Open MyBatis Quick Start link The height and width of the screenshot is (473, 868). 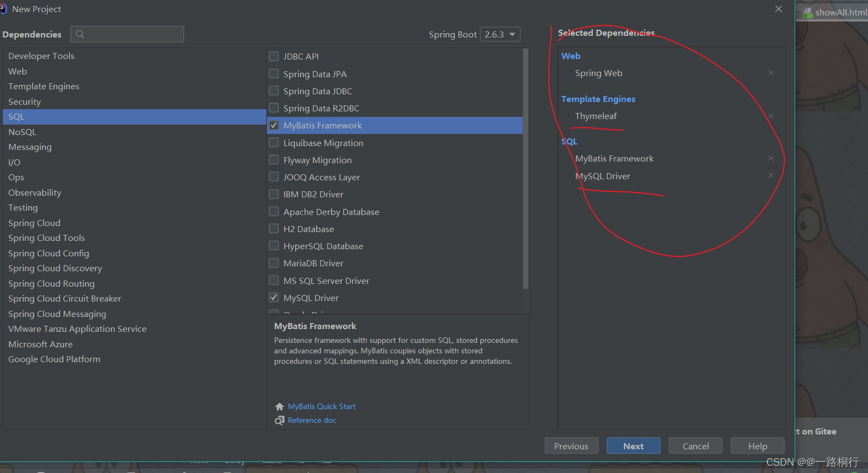(322, 406)
